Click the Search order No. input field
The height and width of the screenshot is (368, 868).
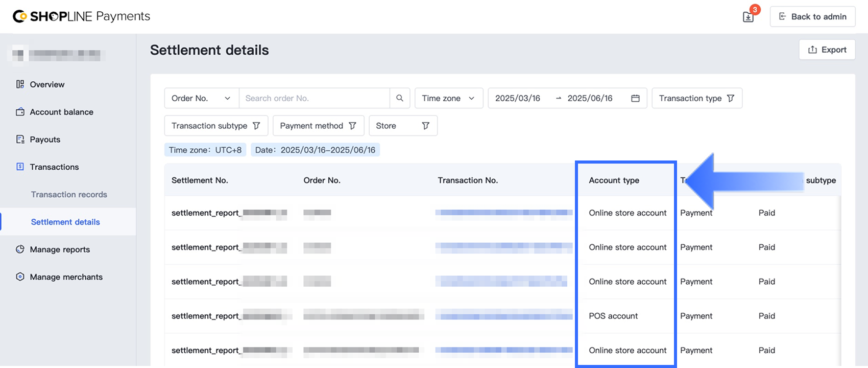[314, 98]
